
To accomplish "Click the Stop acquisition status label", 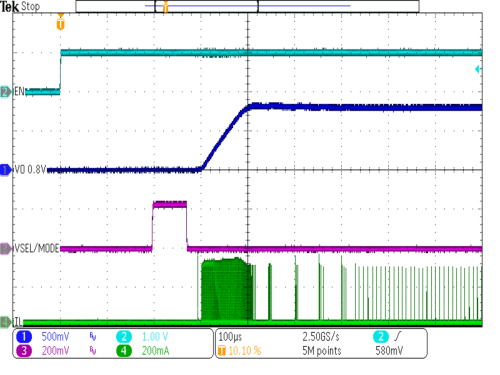I will pyautogui.click(x=30, y=6).
